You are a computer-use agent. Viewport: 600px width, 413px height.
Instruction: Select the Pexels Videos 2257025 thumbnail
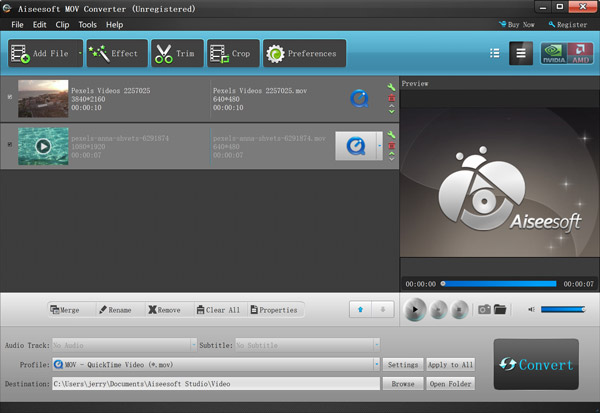coord(43,98)
